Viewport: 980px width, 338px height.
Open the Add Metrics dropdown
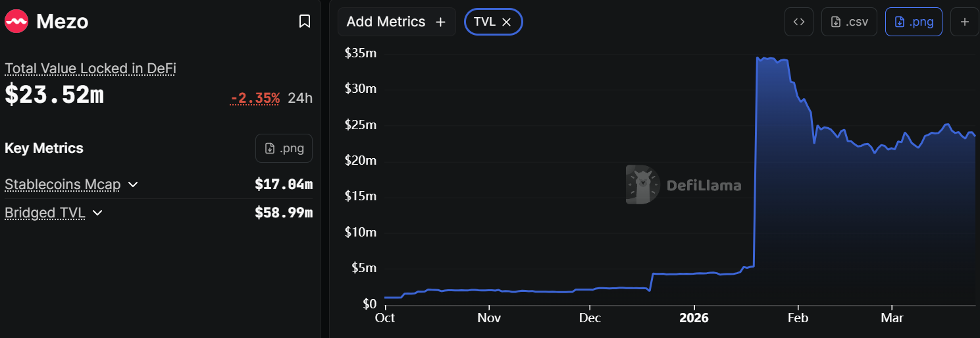click(x=396, y=22)
